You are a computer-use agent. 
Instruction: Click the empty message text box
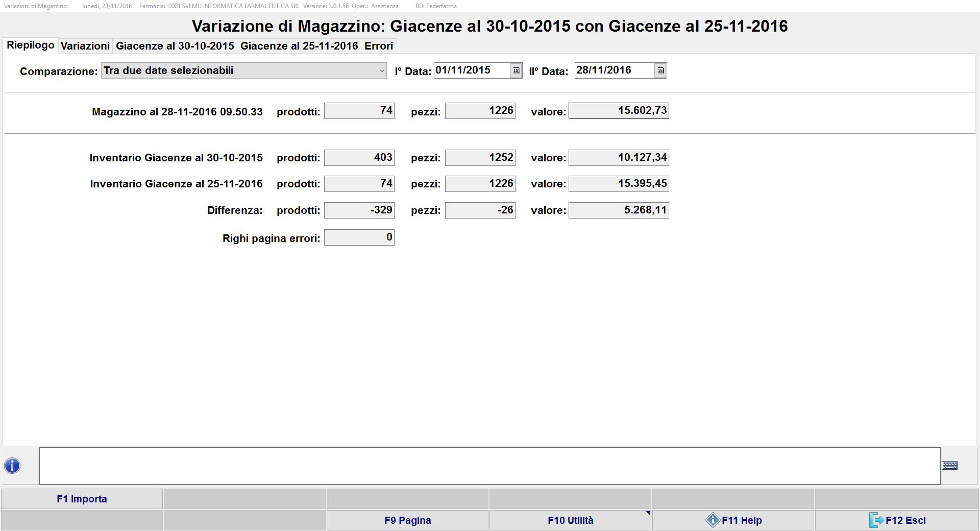pos(489,466)
